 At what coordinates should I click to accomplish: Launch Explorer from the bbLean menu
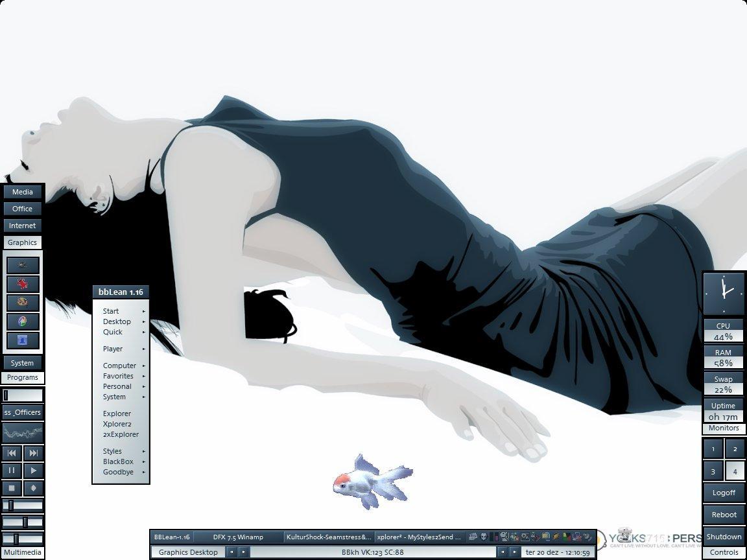121,414
